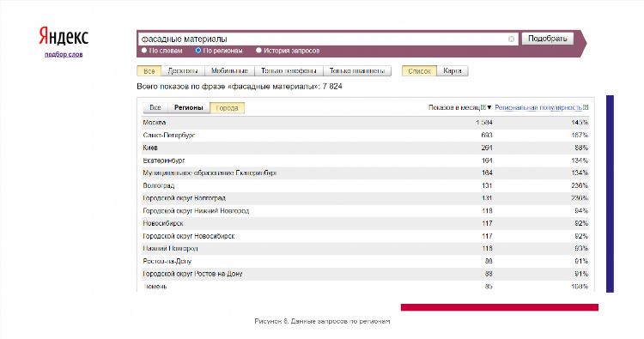Switch to the Все devices tab
Image resolution: width=644 pixels, height=339 pixels.
pos(149,71)
